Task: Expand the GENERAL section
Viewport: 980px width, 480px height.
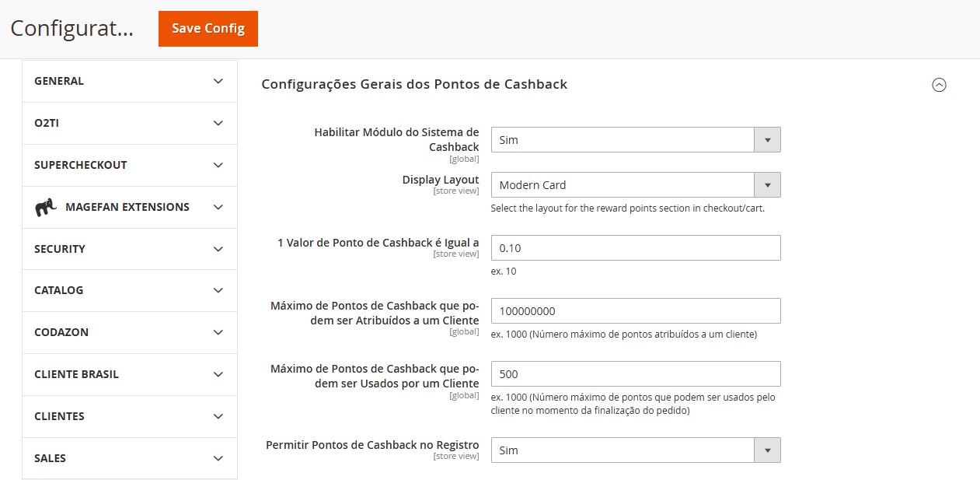Action: point(129,81)
